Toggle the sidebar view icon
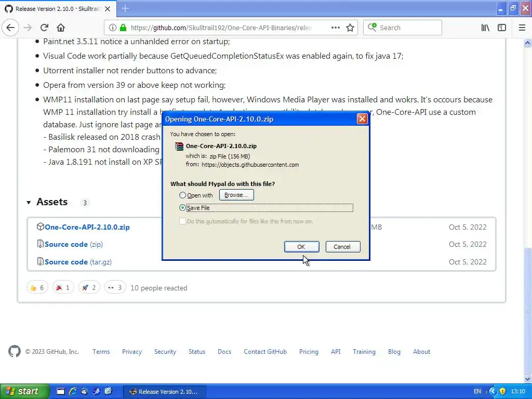 click(502, 28)
